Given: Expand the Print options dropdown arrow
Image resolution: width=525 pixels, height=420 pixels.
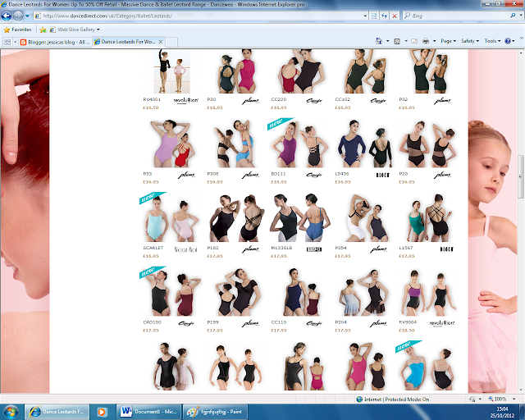Looking at the screenshot, I should click(x=434, y=41).
